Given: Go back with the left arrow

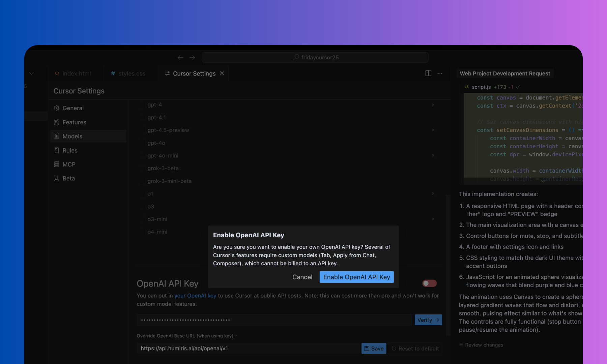Looking at the screenshot, I should 180,58.
